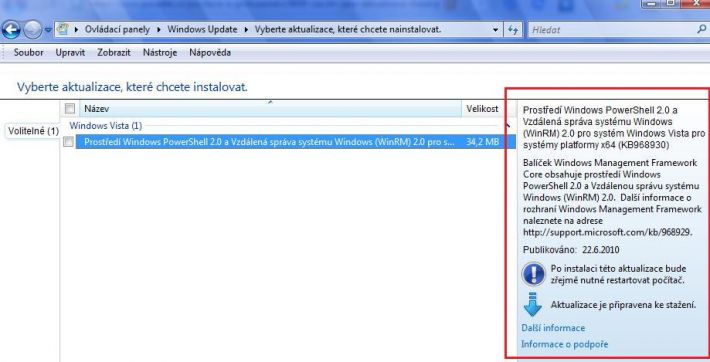Go back using the Back arrow button

point(11,30)
